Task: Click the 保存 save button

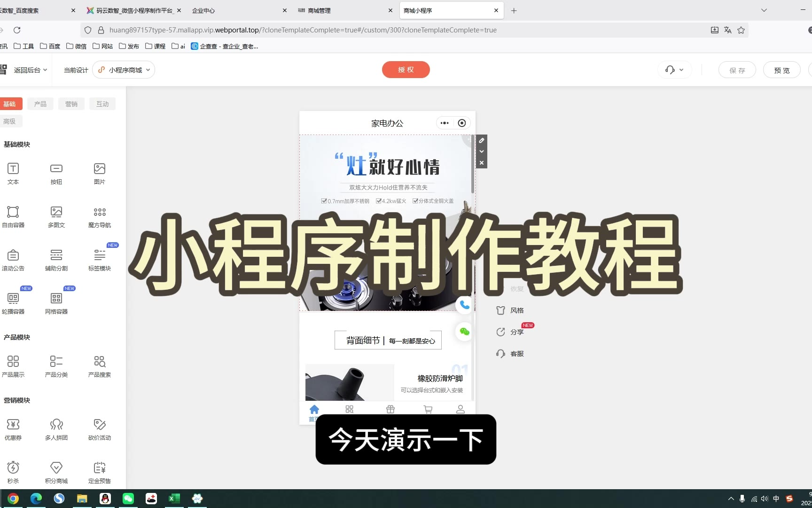Action: pos(737,70)
